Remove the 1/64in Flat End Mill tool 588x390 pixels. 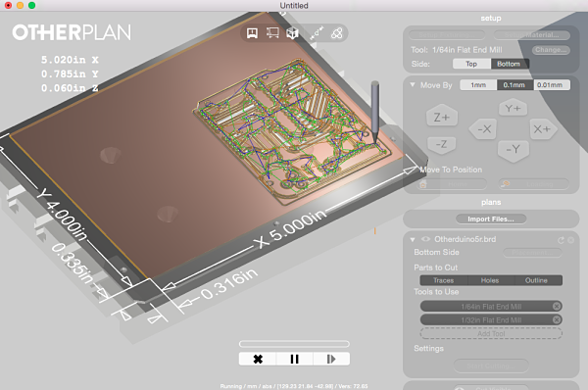click(557, 307)
